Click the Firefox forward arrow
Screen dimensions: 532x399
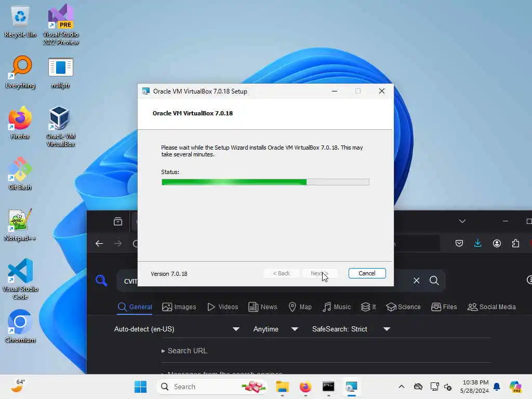[118, 244]
